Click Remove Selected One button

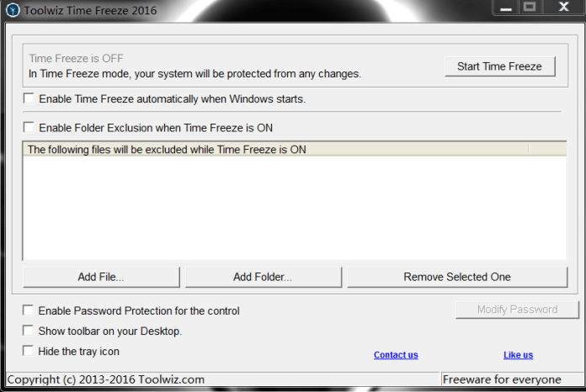[457, 277]
